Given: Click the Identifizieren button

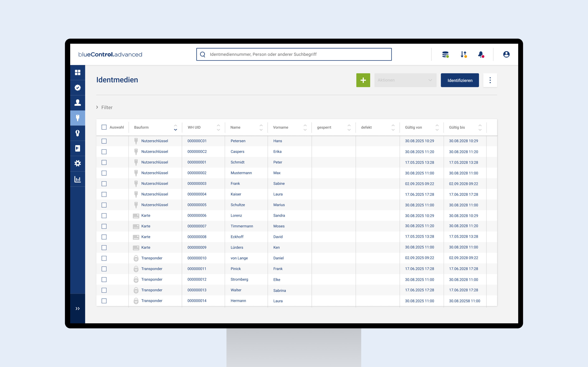Looking at the screenshot, I should (460, 80).
